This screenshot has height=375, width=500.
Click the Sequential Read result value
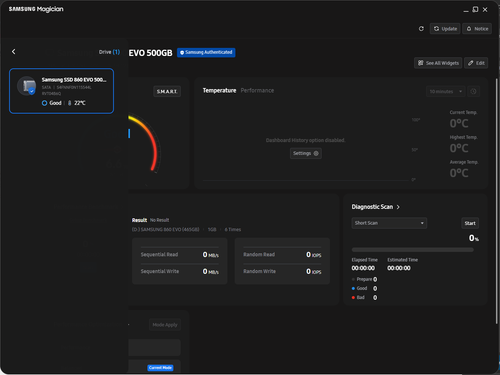(211, 255)
